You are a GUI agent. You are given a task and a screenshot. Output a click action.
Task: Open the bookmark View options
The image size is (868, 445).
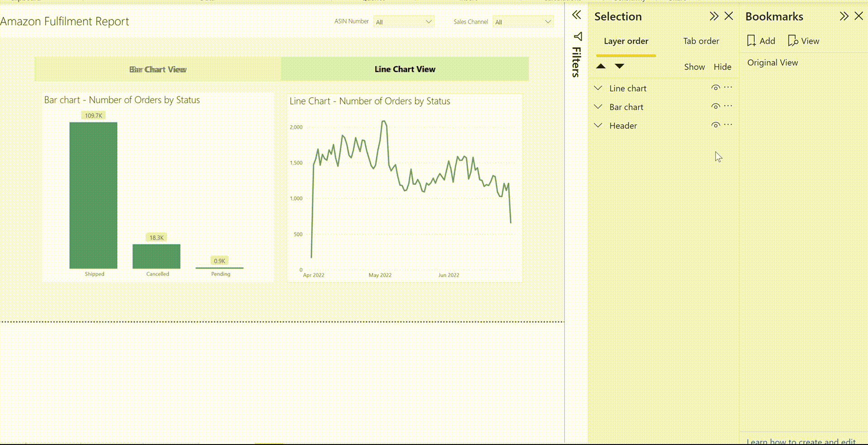coord(803,41)
